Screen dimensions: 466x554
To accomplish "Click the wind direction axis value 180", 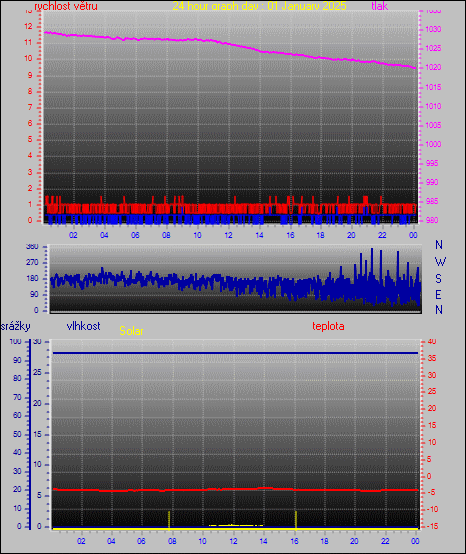I will [32, 279].
